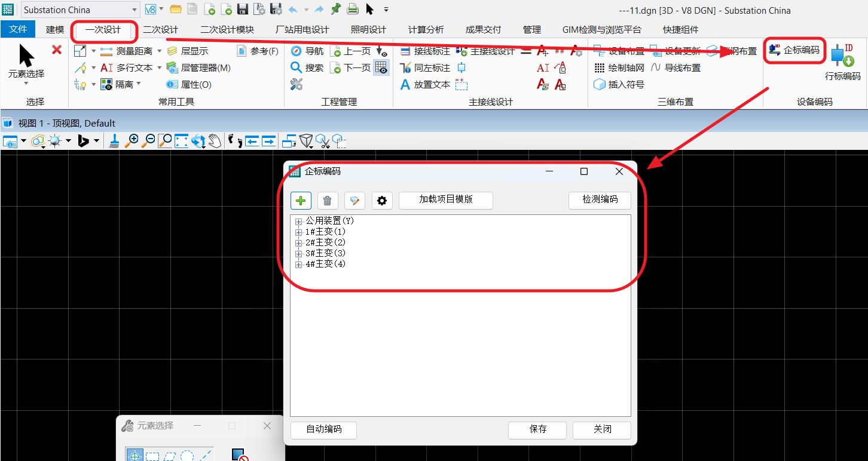This screenshot has width=868, height=461.
Task: Open the 层管理器(M) level manager
Action: coord(198,68)
